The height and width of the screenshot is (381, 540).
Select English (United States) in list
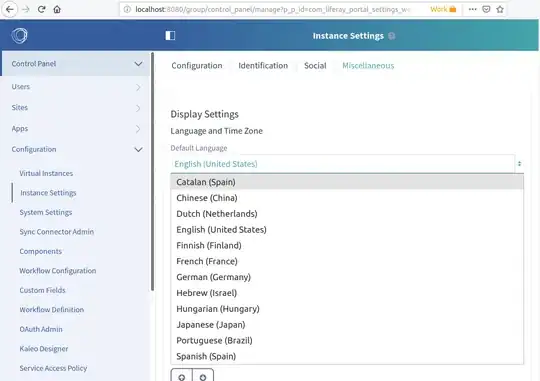[347, 229]
